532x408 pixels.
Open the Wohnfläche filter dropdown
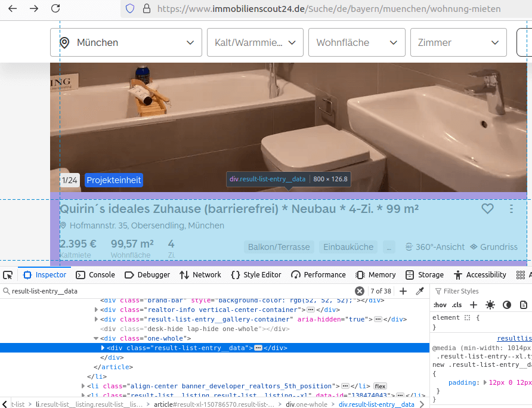pos(357,42)
